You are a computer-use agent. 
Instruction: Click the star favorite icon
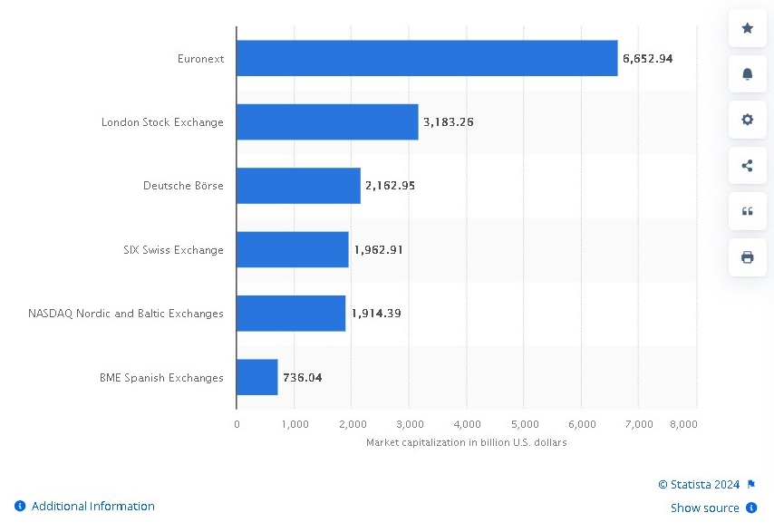coord(747,28)
